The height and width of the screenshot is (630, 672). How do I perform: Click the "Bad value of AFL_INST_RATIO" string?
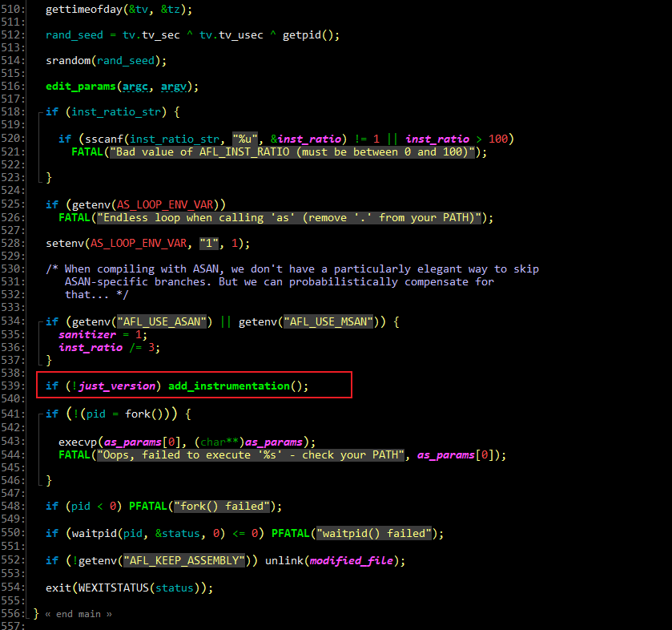292,151
